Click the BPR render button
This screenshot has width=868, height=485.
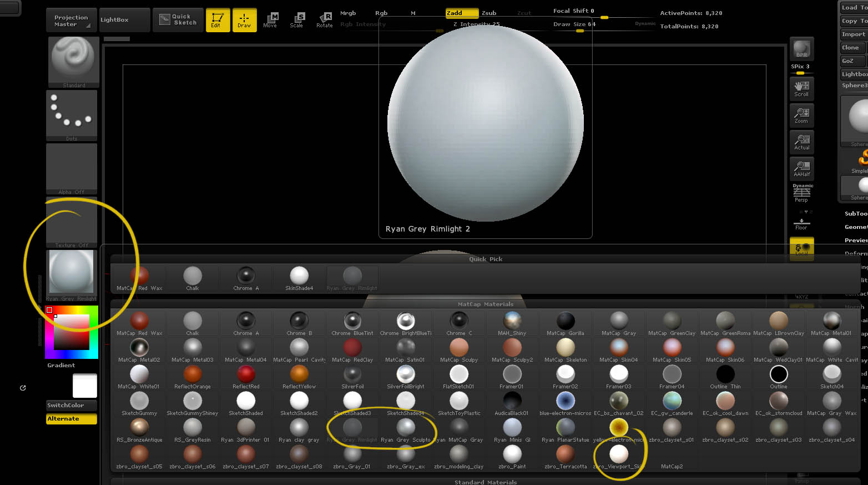801,49
